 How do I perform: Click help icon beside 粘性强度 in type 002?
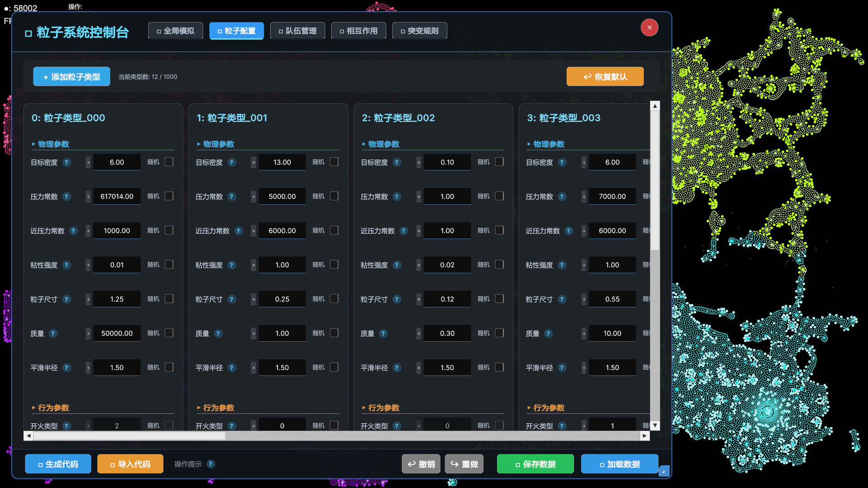tap(397, 265)
